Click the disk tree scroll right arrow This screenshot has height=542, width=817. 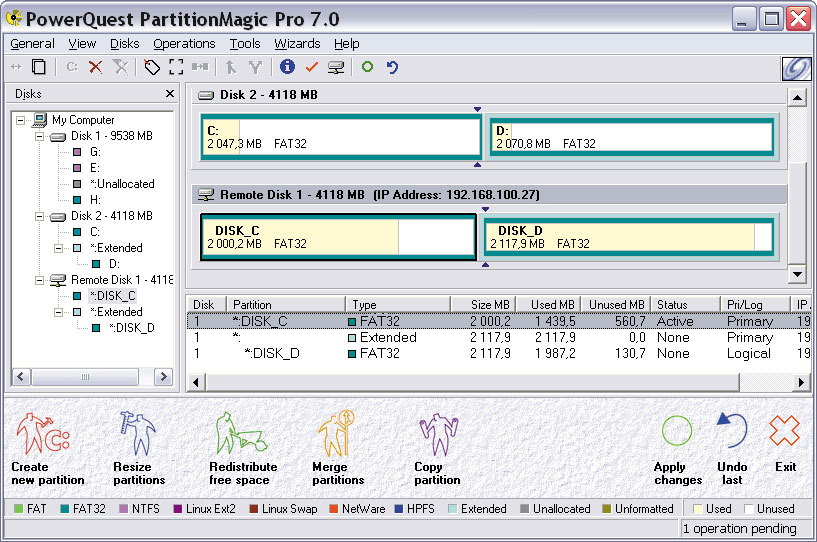(x=164, y=376)
